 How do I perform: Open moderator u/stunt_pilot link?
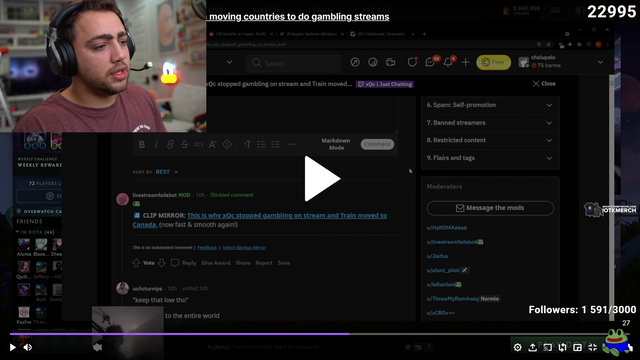443,270
